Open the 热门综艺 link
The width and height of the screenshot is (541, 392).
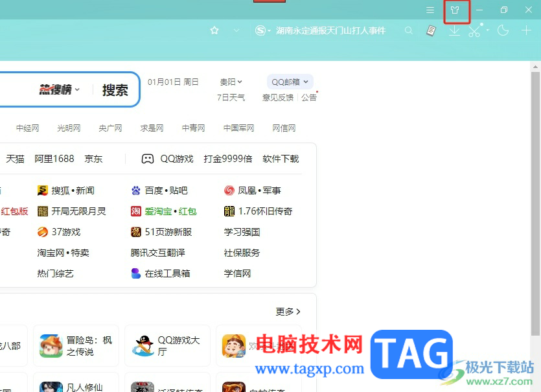pyautogui.click(x=55, y=273)
